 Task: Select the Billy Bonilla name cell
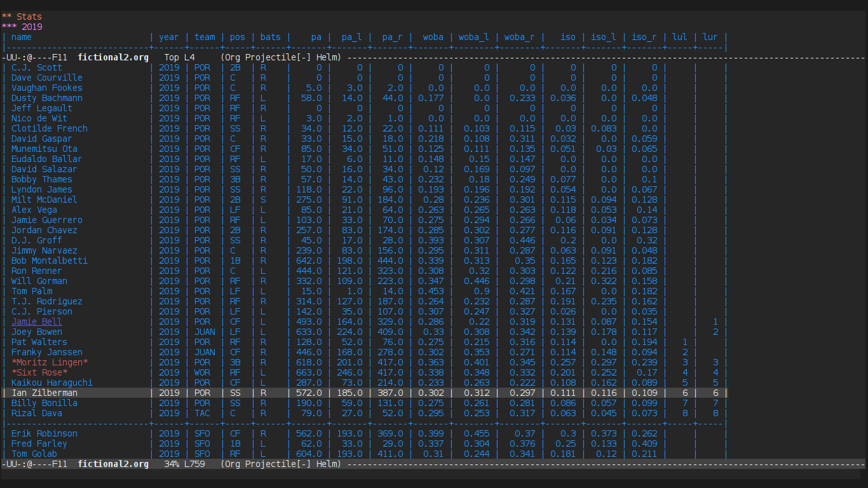coord(44,403)
